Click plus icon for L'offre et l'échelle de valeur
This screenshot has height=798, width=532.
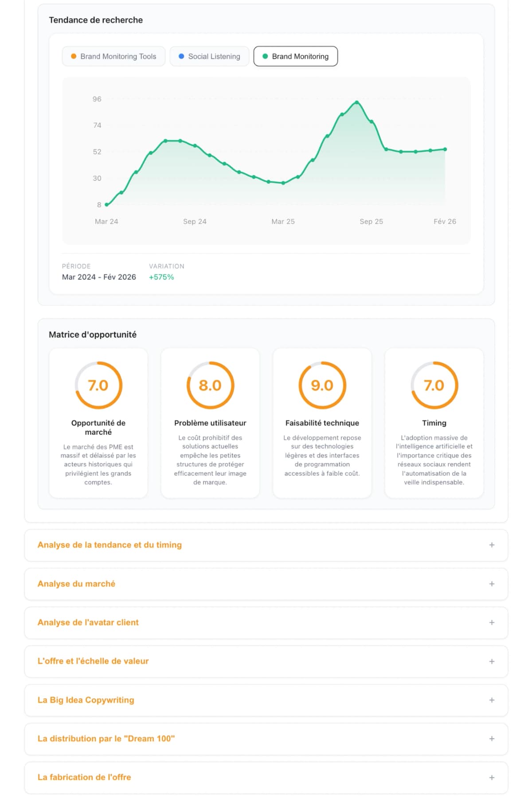[492, 661]
